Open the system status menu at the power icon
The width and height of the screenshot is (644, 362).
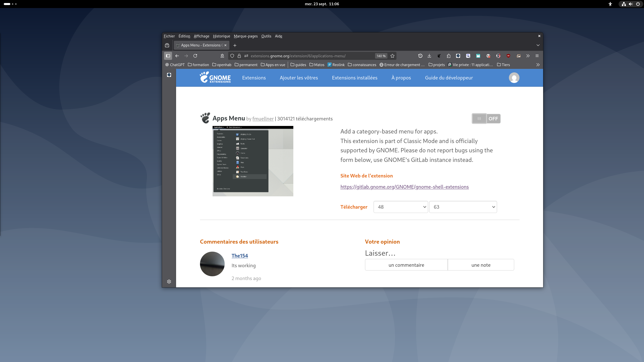click(638, 4)
